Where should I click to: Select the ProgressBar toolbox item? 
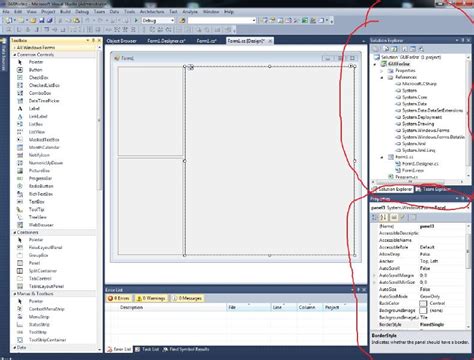coord(40,178)
